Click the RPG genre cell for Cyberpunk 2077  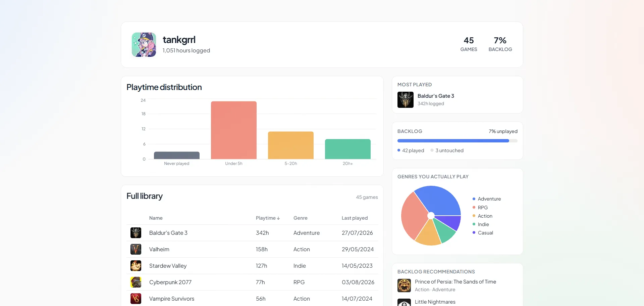299,282
